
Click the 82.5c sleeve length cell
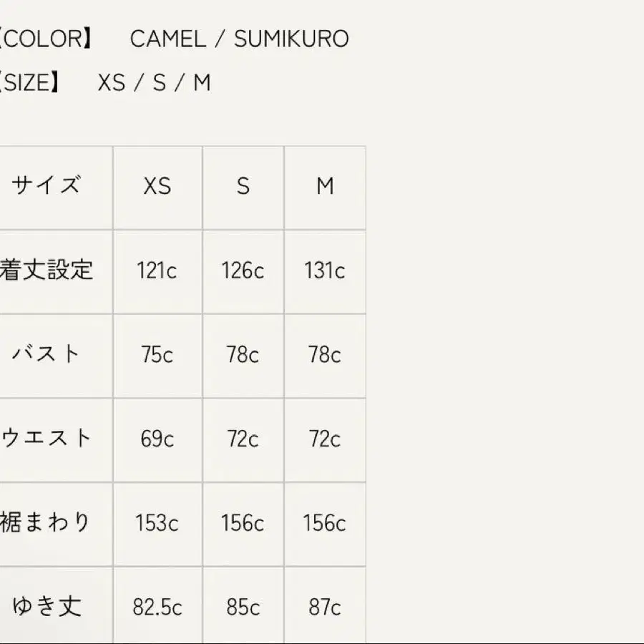(x=157, y=608)
